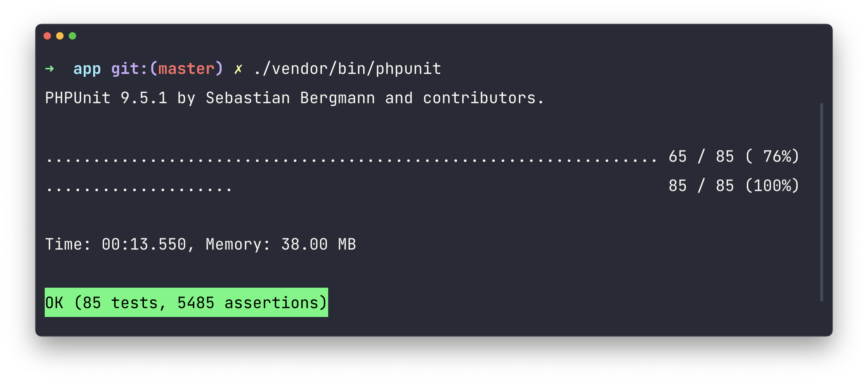Click the green maximize window button
Image resolution: width=868 pixels, height=383 pixels.
72,36
